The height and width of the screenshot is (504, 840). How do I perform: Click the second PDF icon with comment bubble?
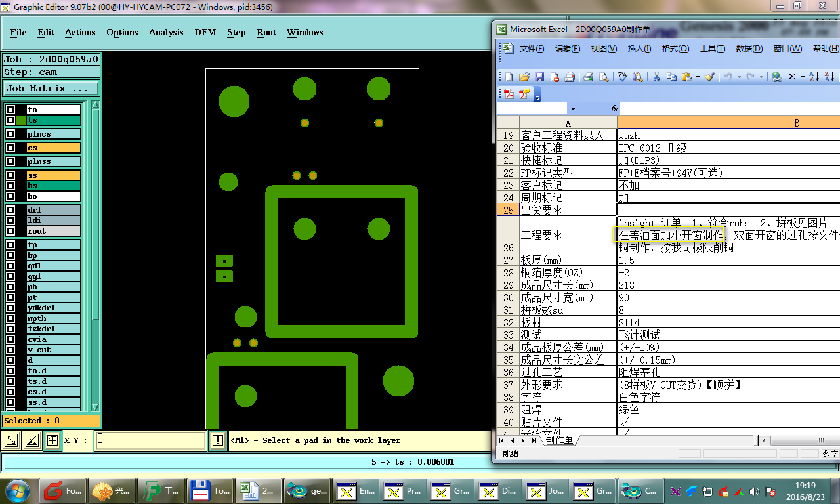click(x=524, y=94)
